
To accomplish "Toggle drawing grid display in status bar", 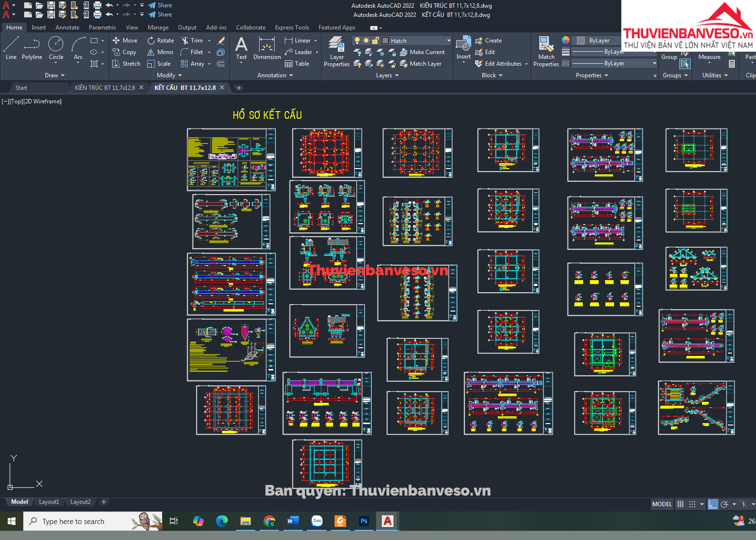I will click(x=680, y=504).
